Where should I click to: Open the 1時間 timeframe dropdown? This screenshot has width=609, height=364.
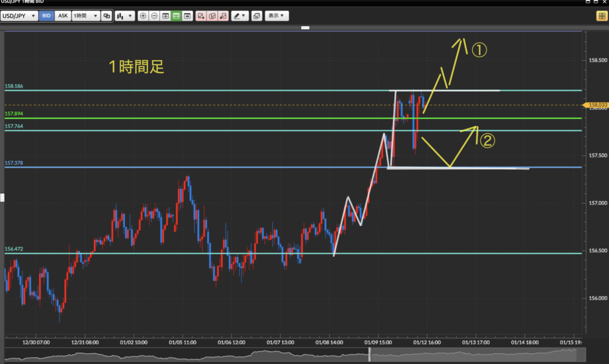pyautogui.click(x=86, y=16)
